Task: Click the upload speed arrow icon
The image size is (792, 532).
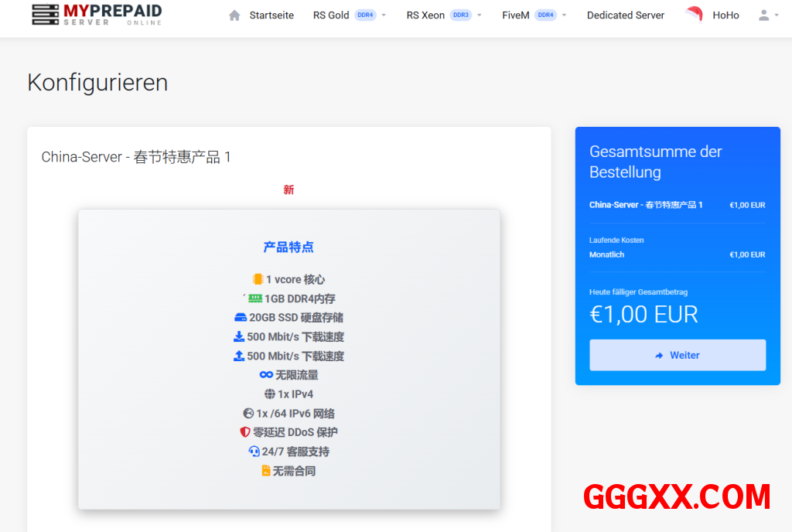Action: [x=239, y=356]
